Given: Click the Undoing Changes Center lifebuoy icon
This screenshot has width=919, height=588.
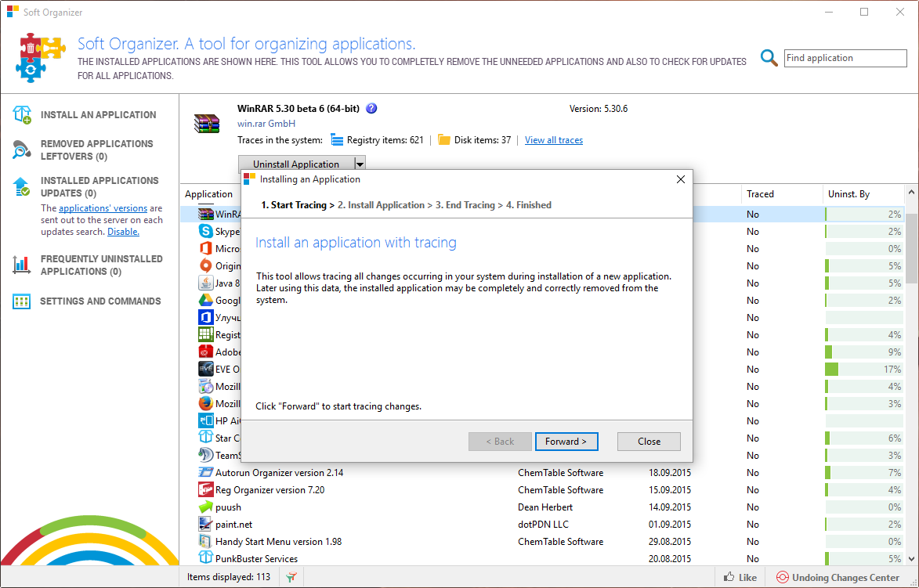Looking at the screenshot, I should coord(782,578).
